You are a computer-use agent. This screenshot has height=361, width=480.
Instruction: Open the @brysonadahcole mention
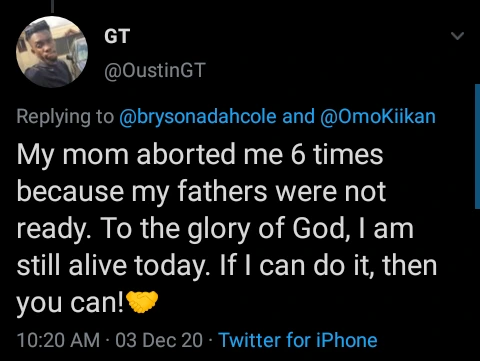(x=198, y=117)
